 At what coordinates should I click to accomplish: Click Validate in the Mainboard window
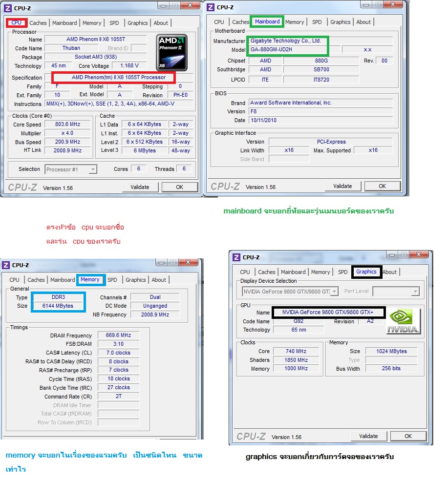[342, 186]
